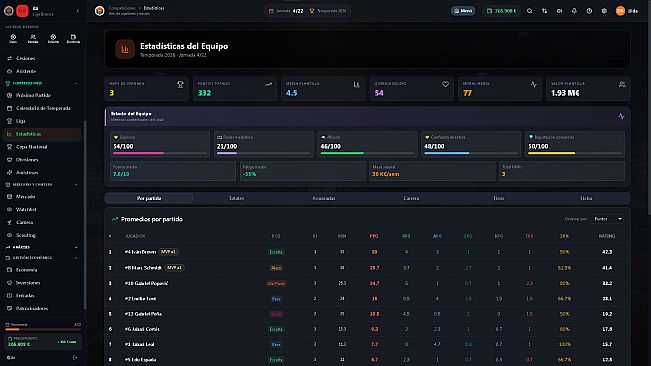Click the logout icon at sidebar bottom
The height and width of the screenshot is (366, 651).
75,357
